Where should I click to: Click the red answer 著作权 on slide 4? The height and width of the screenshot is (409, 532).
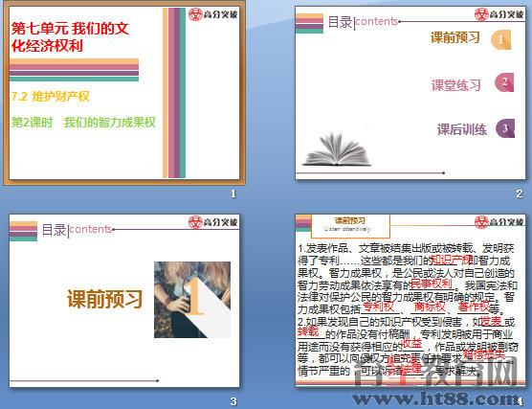tap(474, 307)
